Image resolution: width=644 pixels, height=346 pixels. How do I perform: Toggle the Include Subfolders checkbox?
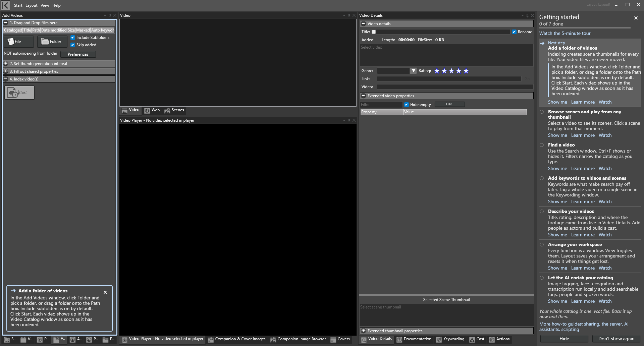tap(73, 38)
